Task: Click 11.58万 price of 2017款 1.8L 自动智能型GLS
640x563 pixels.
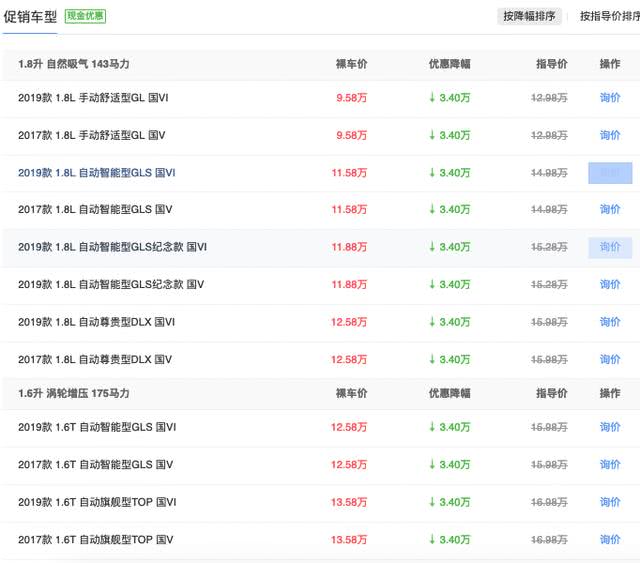Action: (349, 210)
